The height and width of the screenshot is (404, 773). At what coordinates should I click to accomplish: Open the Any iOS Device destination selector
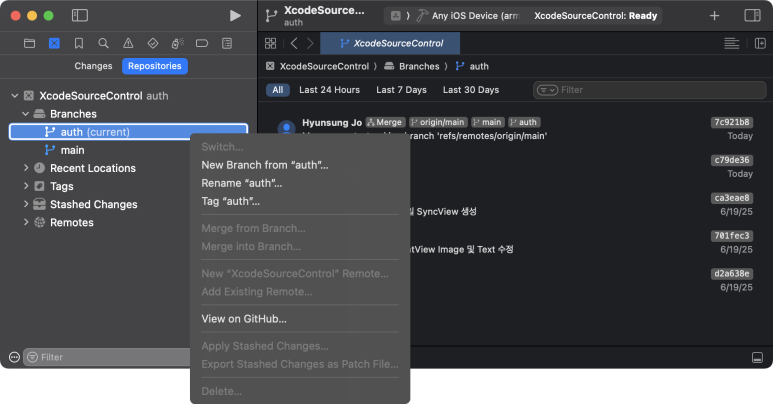click(x=475, y=16)
